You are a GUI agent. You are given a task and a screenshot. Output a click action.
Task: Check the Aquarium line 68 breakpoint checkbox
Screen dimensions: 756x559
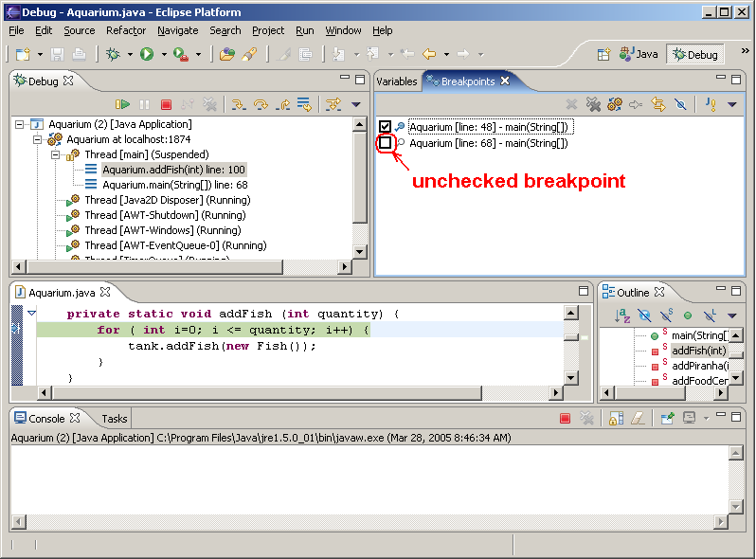coord(385,143)
